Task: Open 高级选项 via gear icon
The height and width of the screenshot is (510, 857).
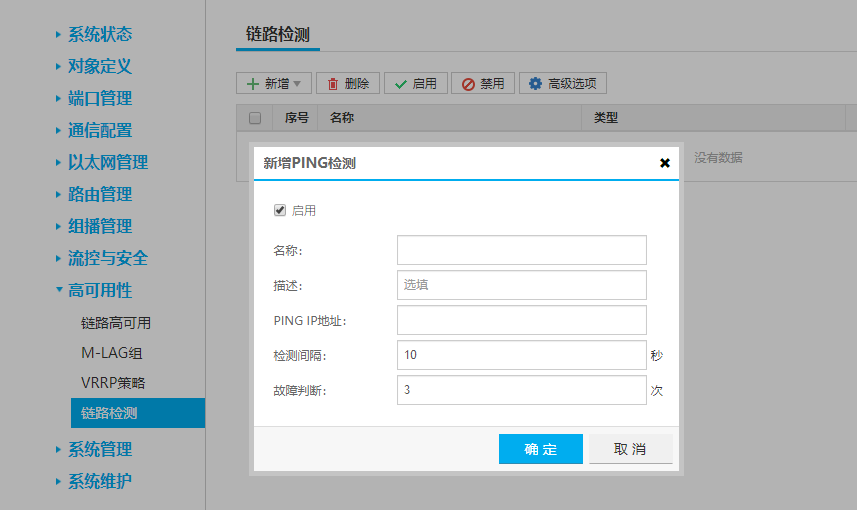Action: click(536, 84)
